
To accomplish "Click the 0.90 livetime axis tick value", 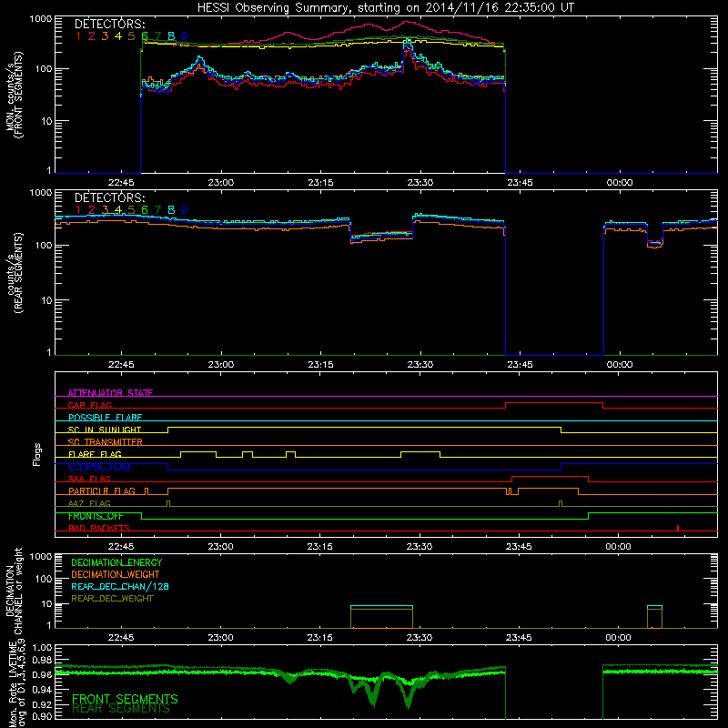I will (42, 716).
